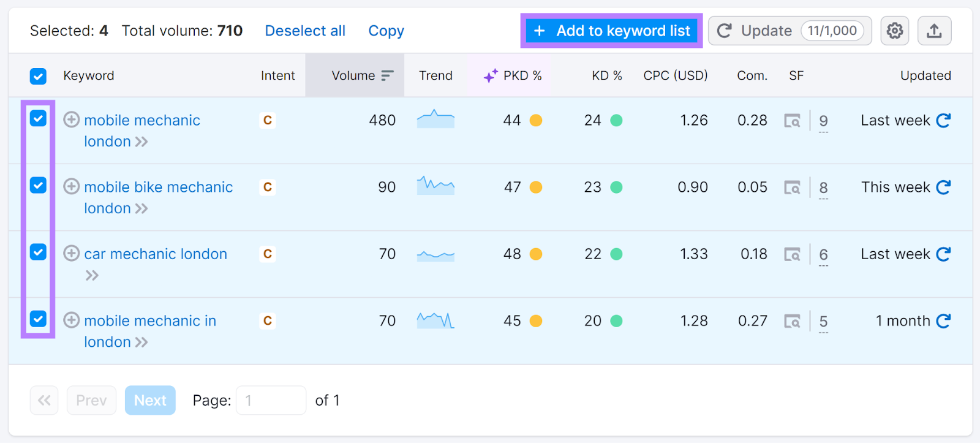Click Add to keyword list button

(611, 31)
